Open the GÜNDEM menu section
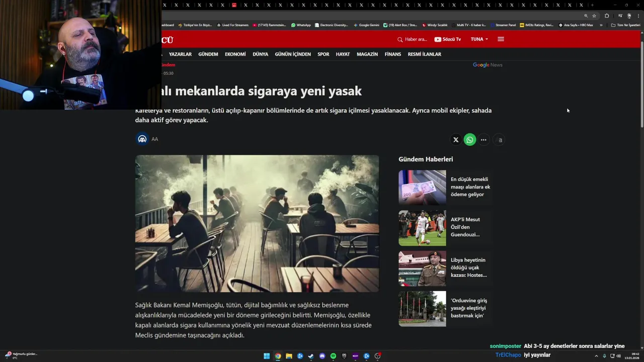The image size is (644, 362). [x=208, y=54]
